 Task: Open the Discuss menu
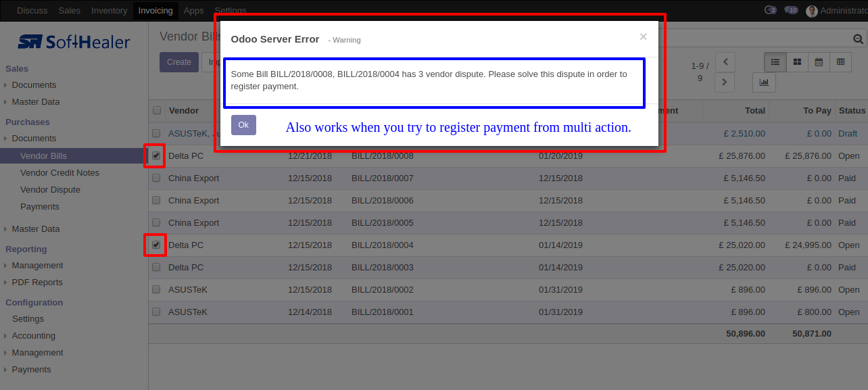32,10
